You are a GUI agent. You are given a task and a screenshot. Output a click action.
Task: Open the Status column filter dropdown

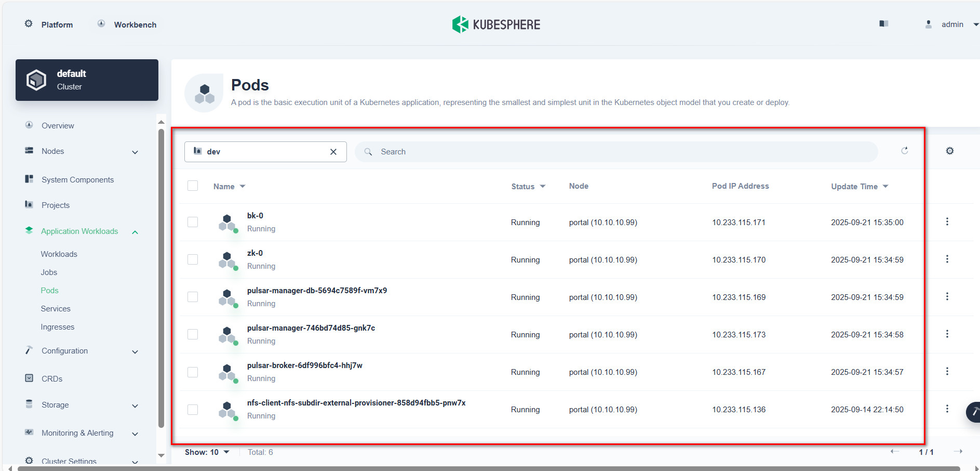pyautogui.click(x=543, y=187)
